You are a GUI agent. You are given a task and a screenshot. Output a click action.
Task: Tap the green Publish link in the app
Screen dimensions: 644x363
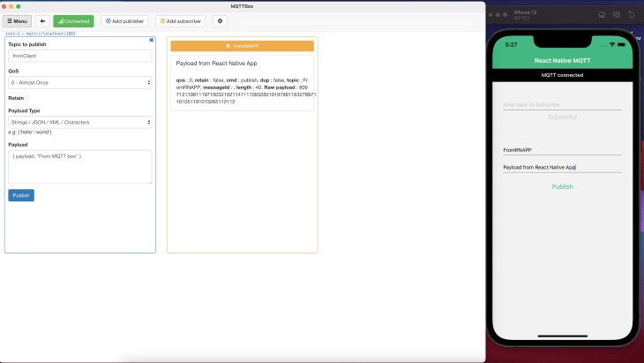[562, 186]
